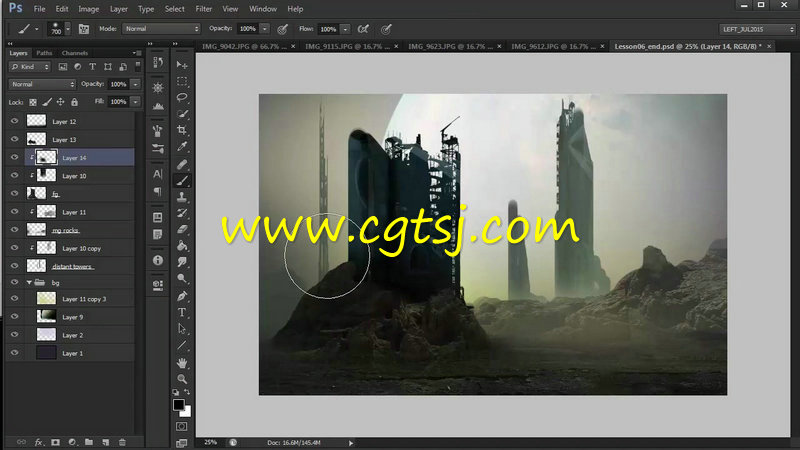
Task: Select the Paint Bucket tool
Action: [182, 246]
